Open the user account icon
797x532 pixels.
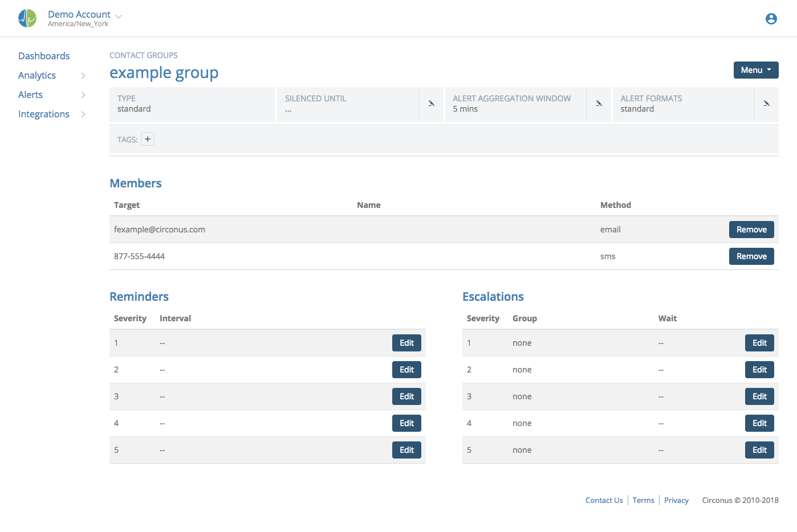coord(771,18)
